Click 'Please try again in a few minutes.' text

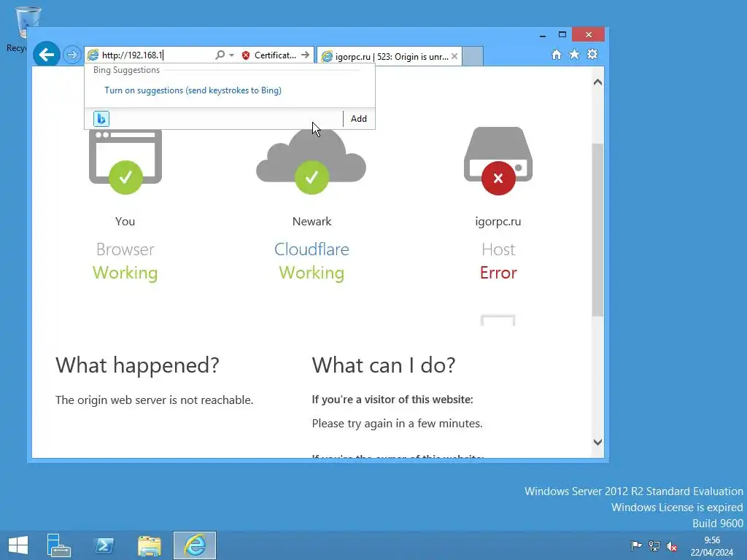(x=397, y=424)
